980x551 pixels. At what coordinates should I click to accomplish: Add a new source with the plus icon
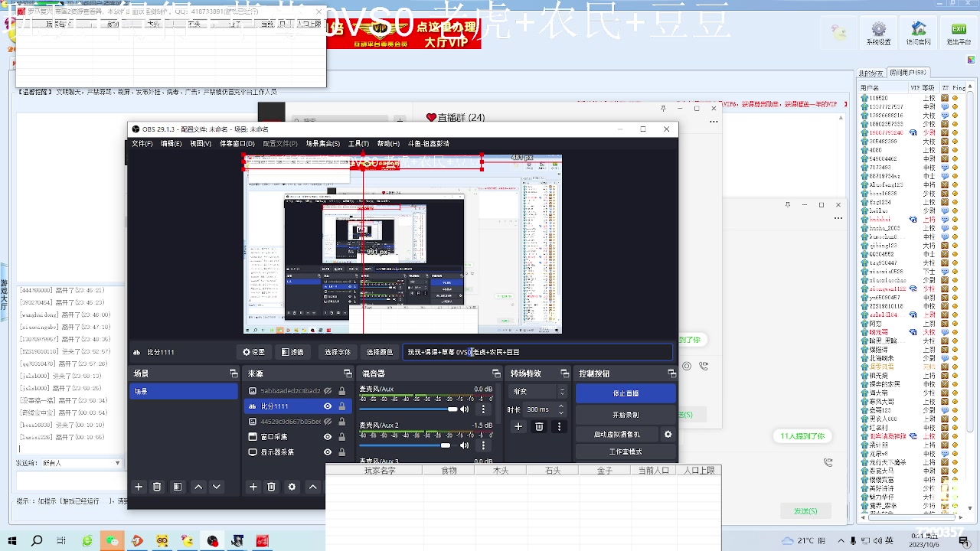[x=253, y=487]
